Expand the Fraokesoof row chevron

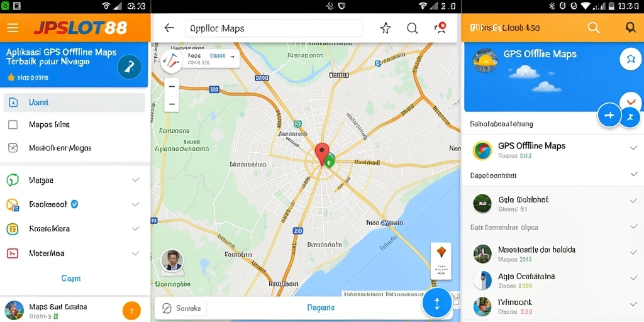(x=136, y=204)
